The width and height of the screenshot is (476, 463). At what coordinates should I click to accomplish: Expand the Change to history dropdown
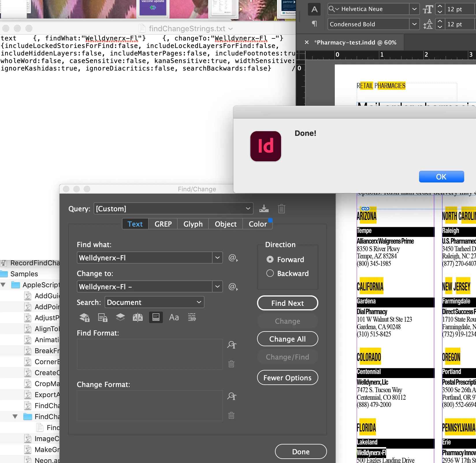217,287
